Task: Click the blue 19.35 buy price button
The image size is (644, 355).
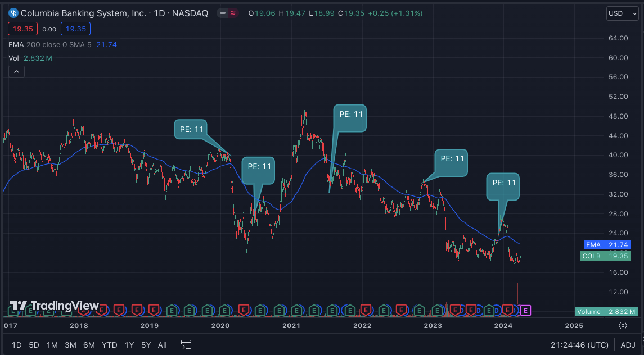Action: (75, 29)
